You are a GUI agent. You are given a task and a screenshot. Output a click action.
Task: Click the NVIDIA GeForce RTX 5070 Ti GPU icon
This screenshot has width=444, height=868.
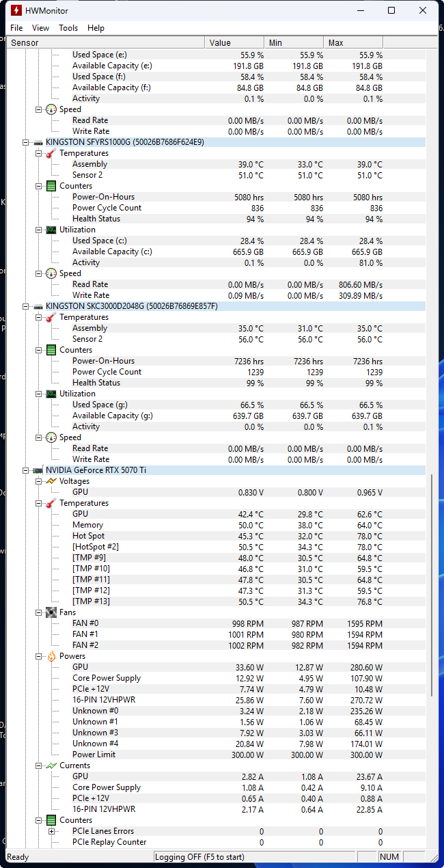click(x=38, y=470)
